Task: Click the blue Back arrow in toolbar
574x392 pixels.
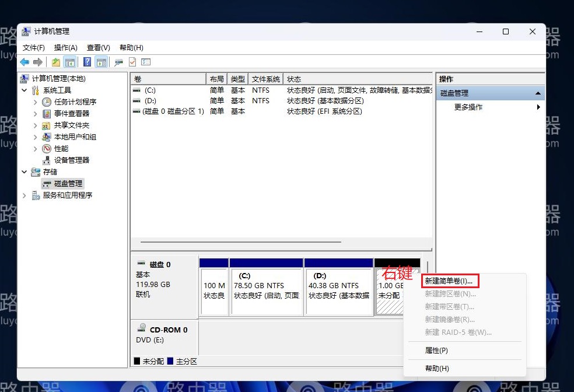Action: tap(24, 62)
